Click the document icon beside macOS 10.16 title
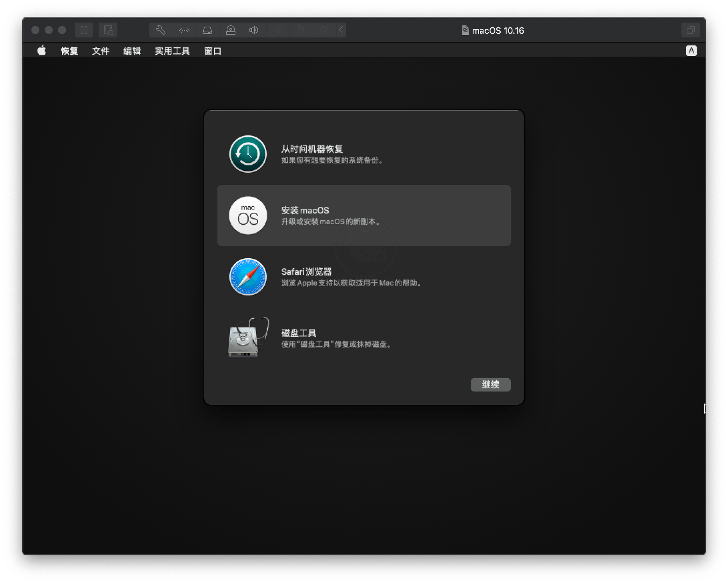Image resolution: width=728 pixels, height=583 pixels. coord(465,30)
